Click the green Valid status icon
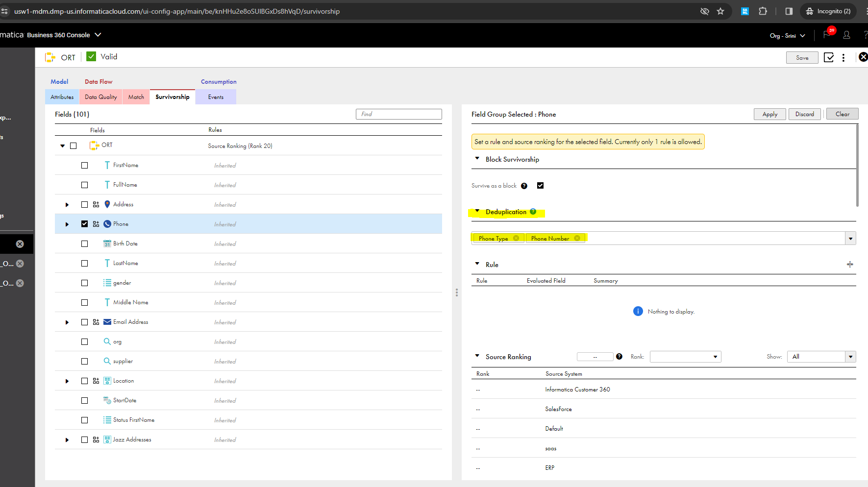Viewport: 868px width, 487px height. 91,56
